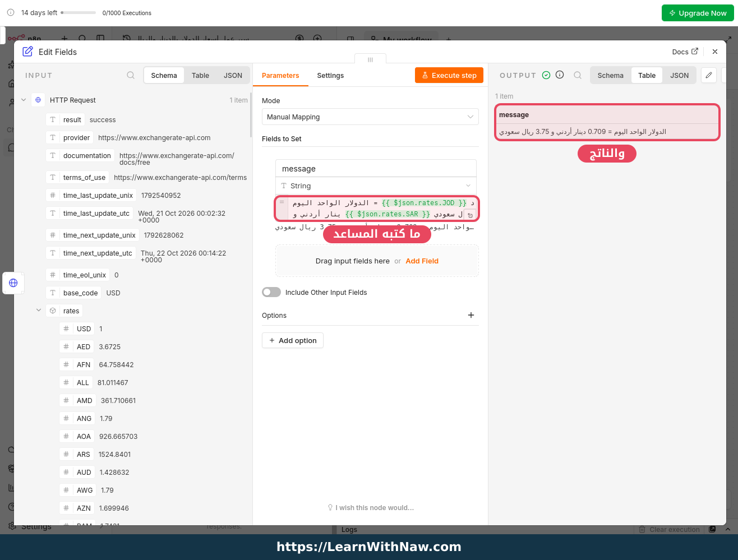Switch output view to JSON
This screenshot has width=738, height=560.
tap(679, 75)
